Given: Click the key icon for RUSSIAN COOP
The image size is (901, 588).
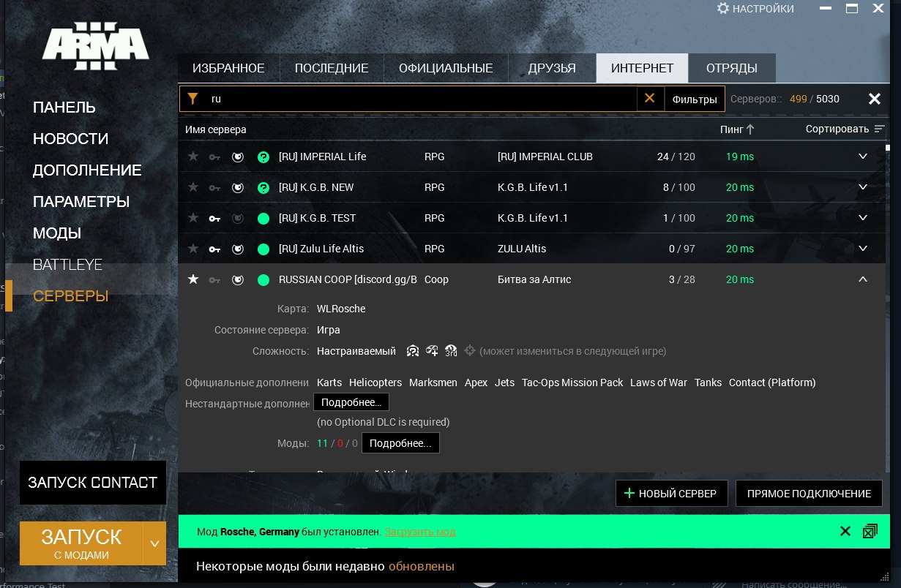Looking at the screenshot, I should pyautogui.click(x=214, y=280).
